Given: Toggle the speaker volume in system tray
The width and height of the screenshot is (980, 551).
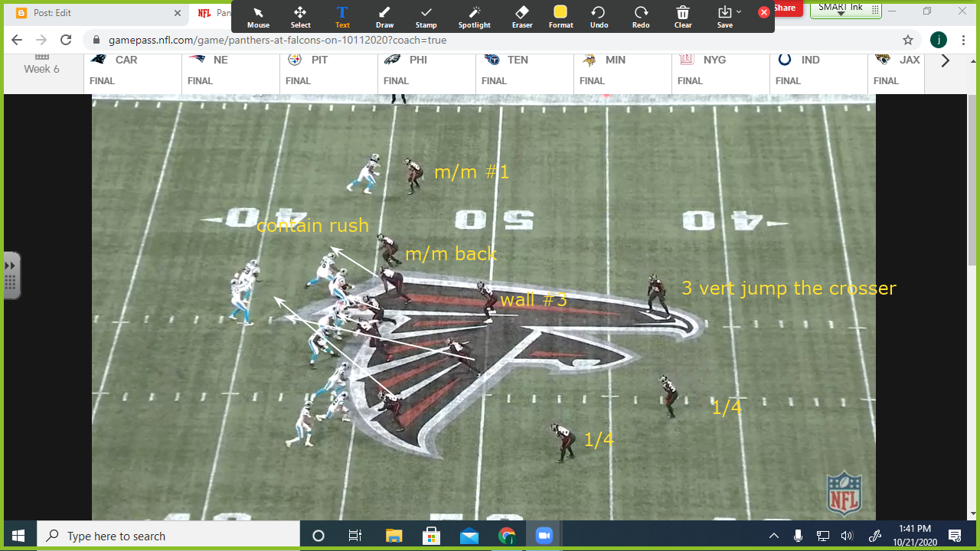Looking at the screenshot, I should click(x=847, y=535).
